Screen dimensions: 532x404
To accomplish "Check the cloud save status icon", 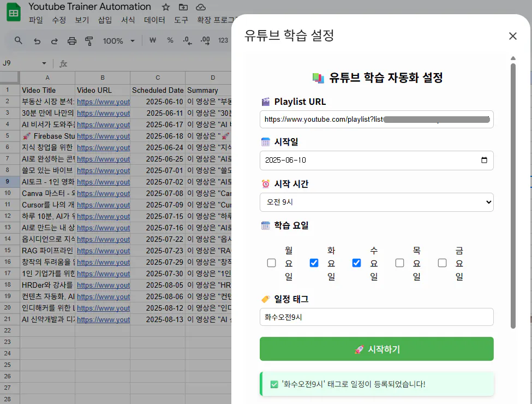I will 201,7.
